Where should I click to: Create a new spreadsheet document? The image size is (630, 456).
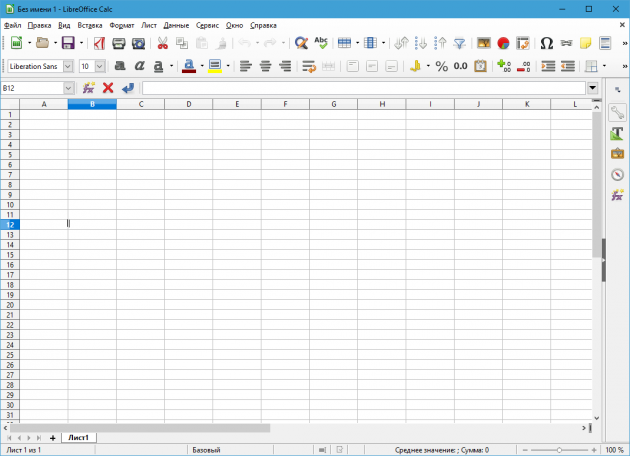click(16, 43)
